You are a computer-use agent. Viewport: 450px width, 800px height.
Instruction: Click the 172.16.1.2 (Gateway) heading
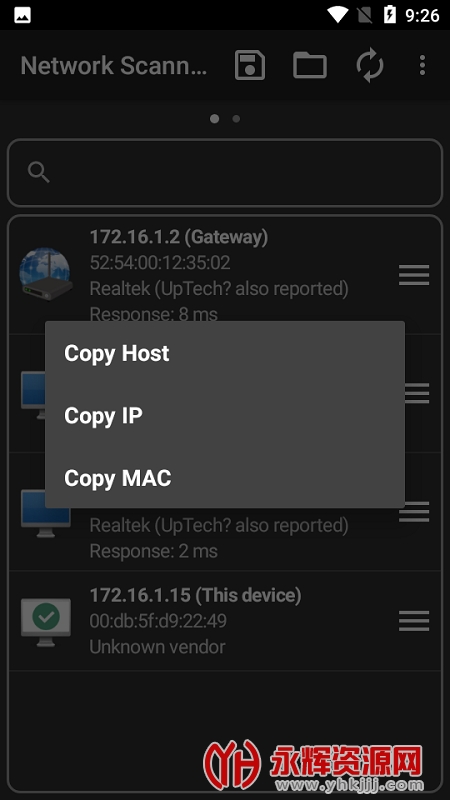click(179, 237)
